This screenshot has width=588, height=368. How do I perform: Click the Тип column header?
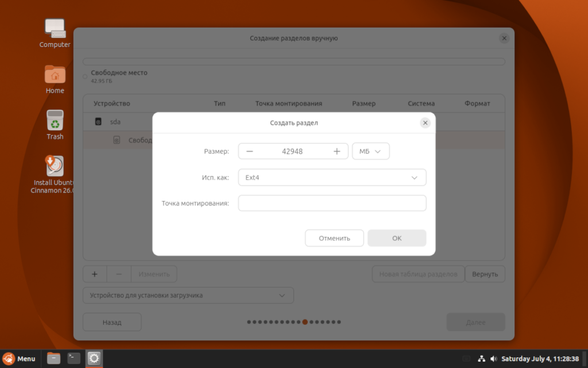click(x=220, y=103)
